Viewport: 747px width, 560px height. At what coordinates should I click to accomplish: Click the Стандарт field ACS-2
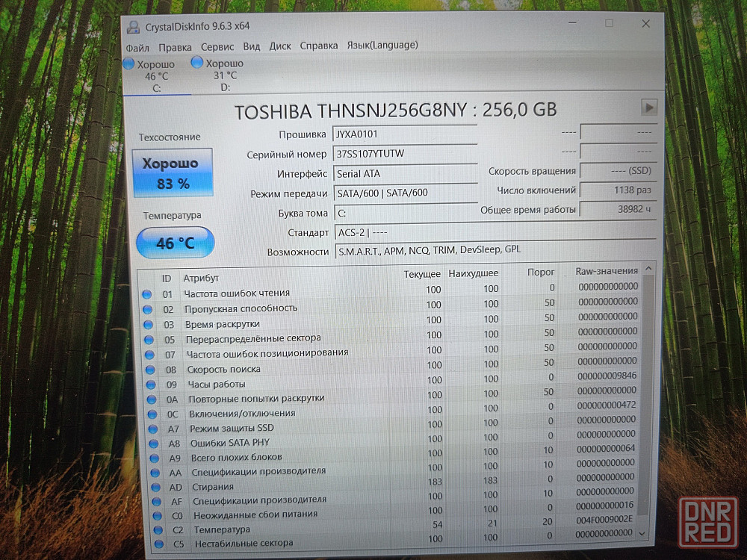pos(495,232)
